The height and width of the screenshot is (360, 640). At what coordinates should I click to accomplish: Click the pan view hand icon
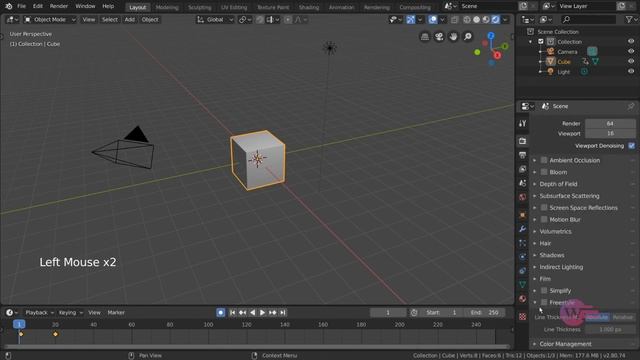click(453, 37)
